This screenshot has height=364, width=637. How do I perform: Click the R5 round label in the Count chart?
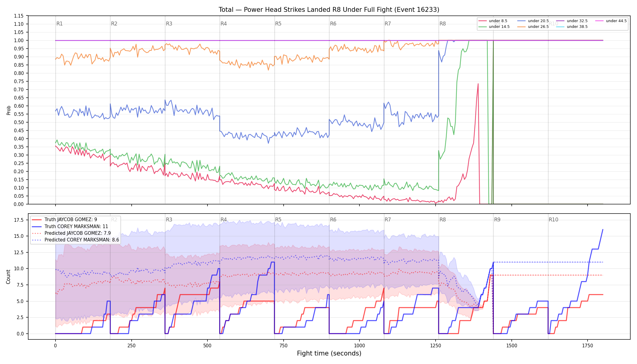coord(278,220)
